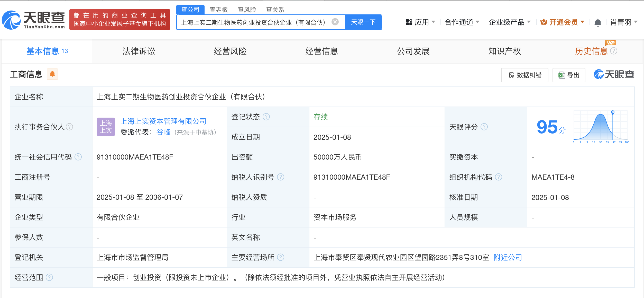Click the help icon next to 登记状态

[x=266, y=117]
